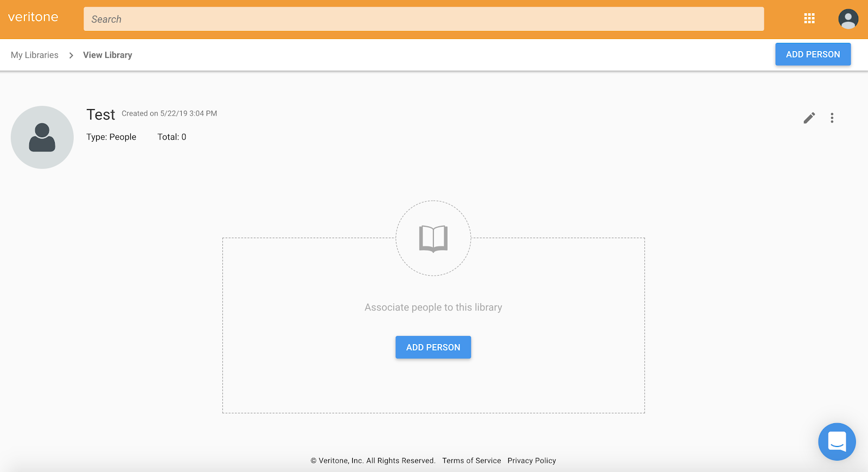Go back to My Libraries

click(x=35, y=55)
